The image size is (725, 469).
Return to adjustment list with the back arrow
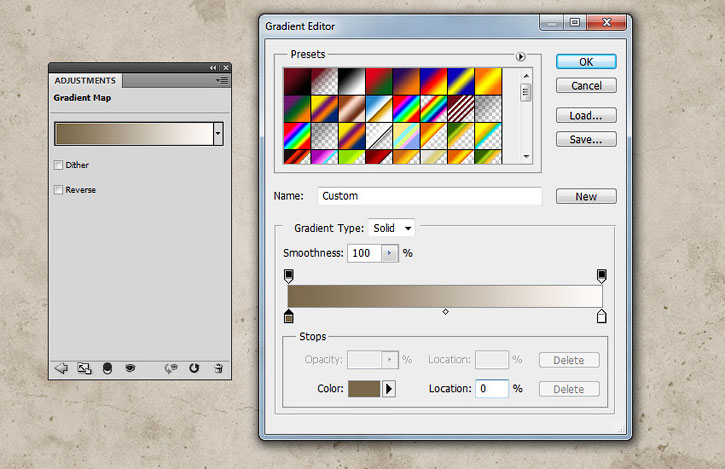point(61,368)
